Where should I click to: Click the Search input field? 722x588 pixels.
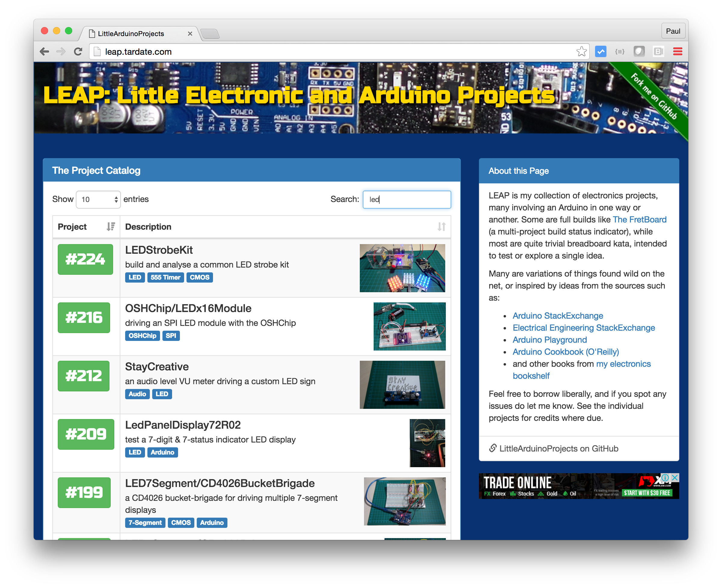click(x=407, y=200)
